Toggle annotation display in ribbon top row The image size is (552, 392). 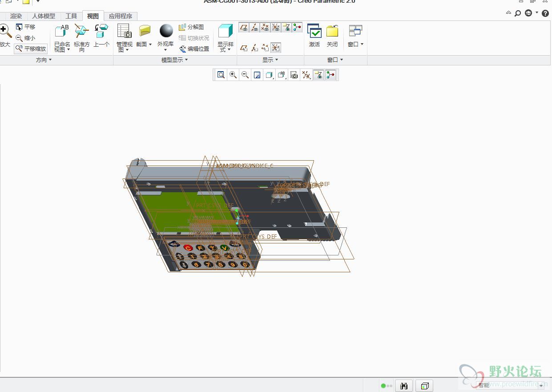[x=286, y=28]
